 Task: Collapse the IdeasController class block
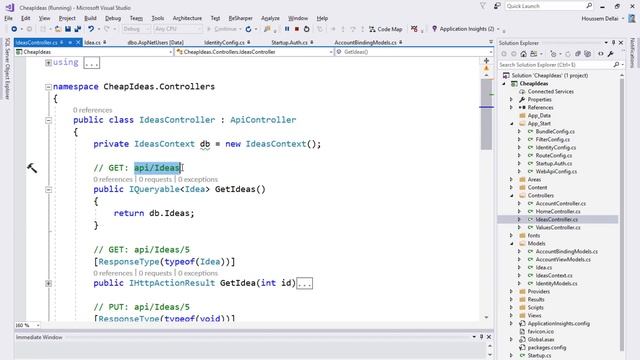(48, 120)
